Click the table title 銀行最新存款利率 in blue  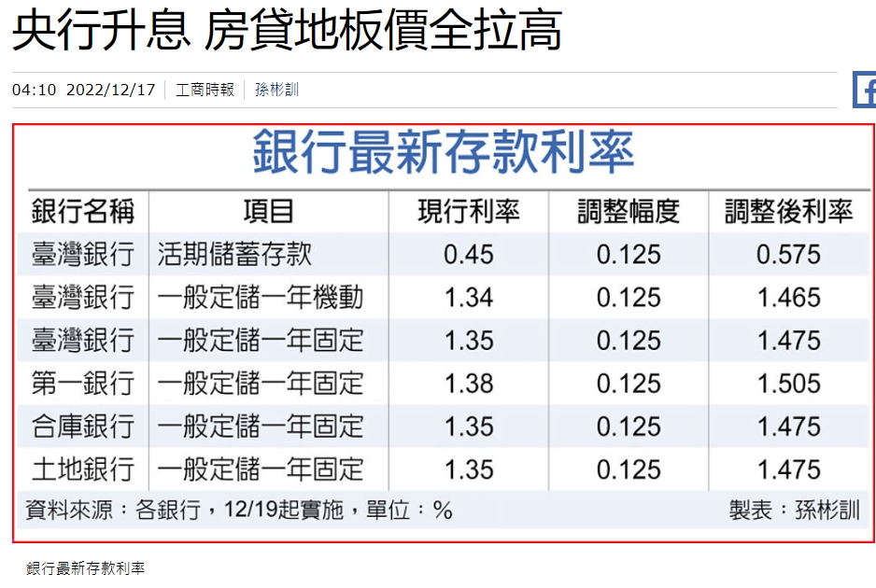(x=444, y=151)
